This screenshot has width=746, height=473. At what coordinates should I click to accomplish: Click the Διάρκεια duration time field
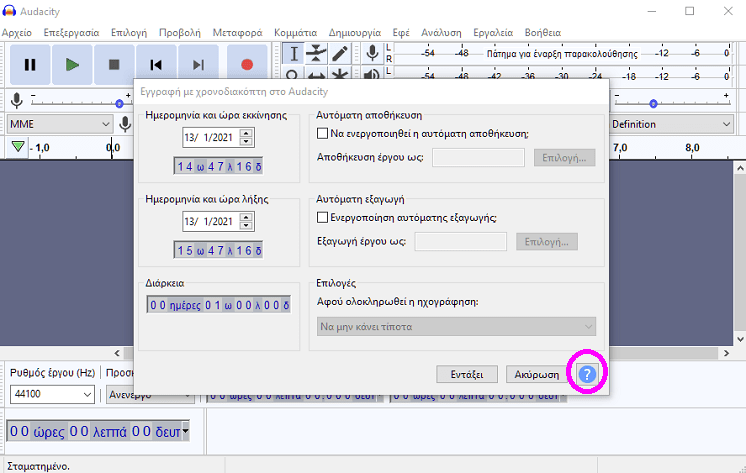[219, 305]
